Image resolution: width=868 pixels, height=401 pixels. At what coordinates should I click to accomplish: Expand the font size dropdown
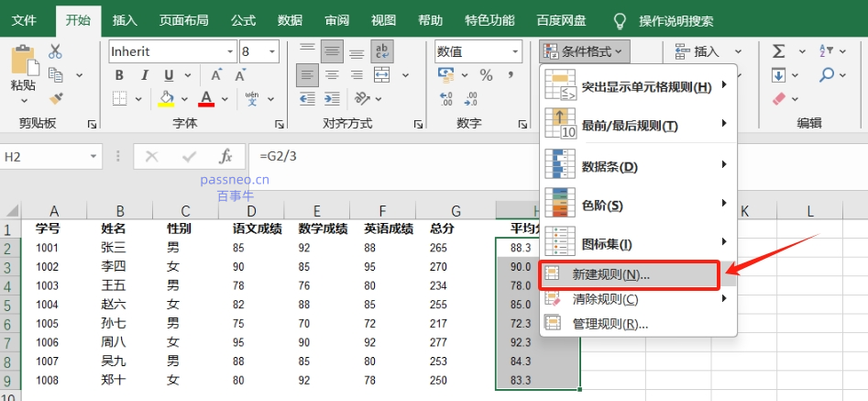click(274, 51)
